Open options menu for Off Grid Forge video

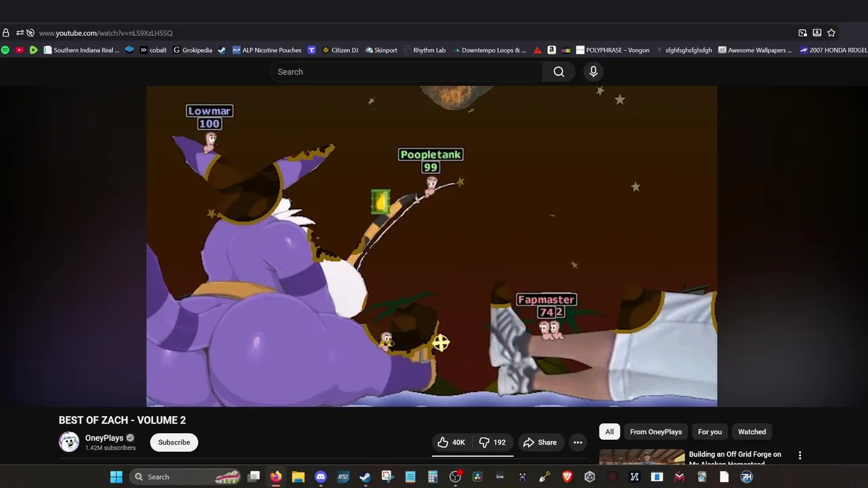[800, 455]
